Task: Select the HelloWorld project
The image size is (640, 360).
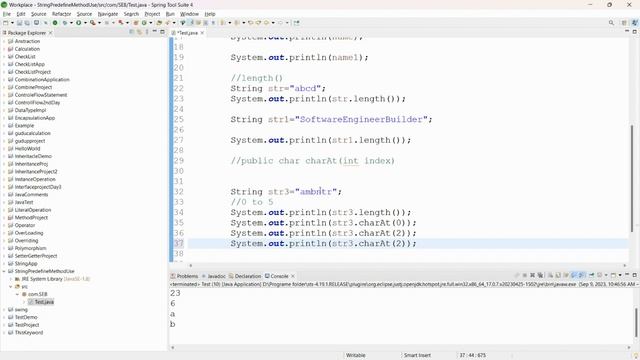Action: tap(27, 149)
